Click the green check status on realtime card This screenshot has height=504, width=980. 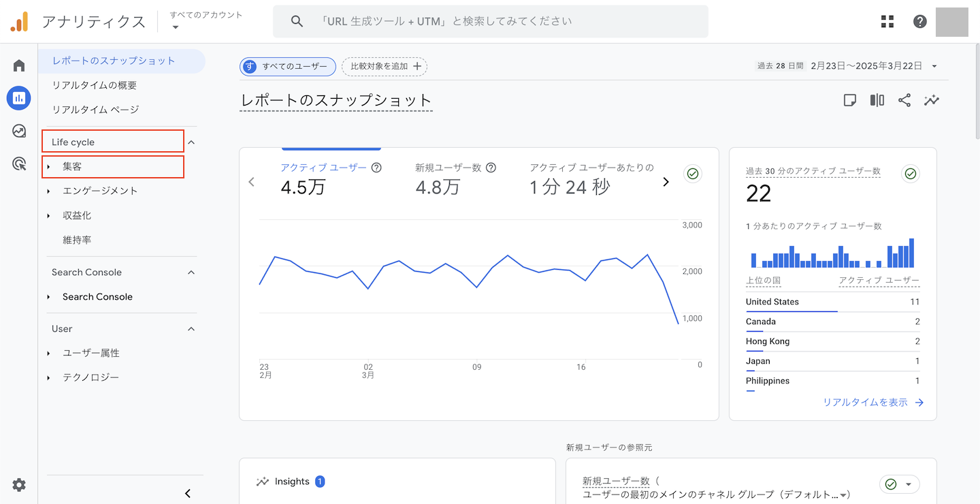[911, 174]
